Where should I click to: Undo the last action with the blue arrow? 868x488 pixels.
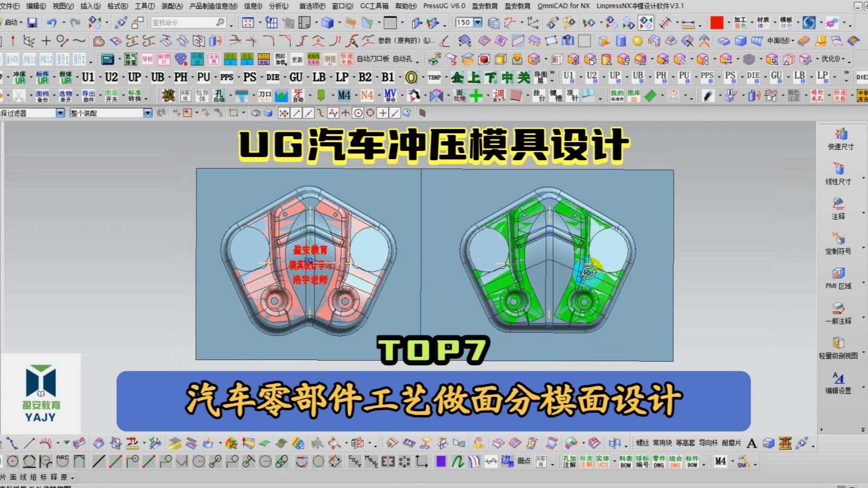click(52, 23)
